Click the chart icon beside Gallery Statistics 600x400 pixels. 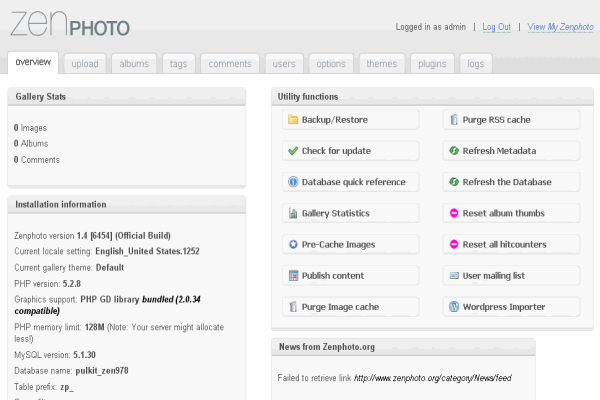coord(293,213)
